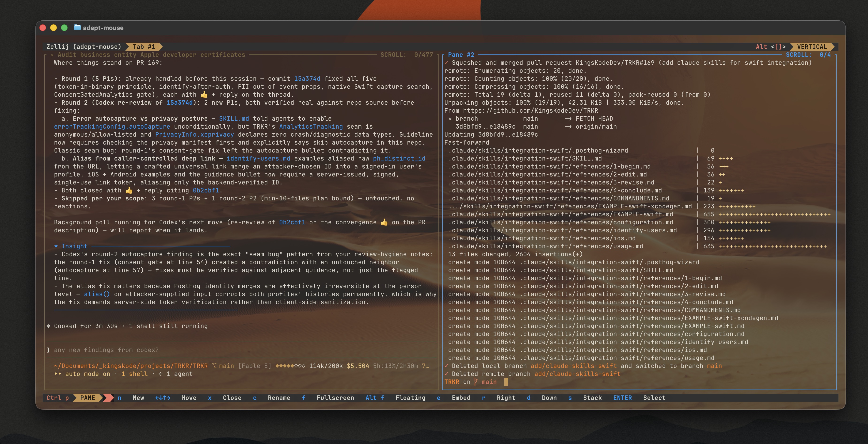This screenshot has width=868, height=444.
Task: Click 'create mode 100644' line for COMMANDMENTS.md
Action: (594, 310)
